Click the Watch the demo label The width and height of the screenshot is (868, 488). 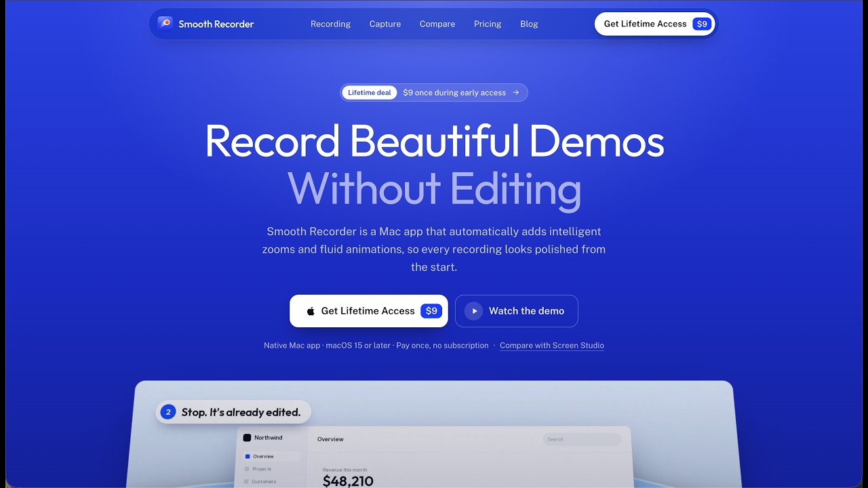[526, 311]
